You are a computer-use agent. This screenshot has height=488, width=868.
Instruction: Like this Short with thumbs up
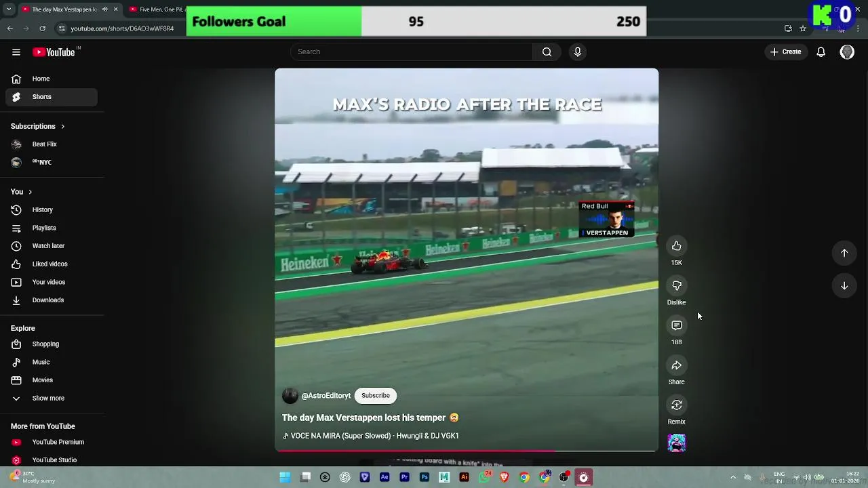[x=677, y=246]
